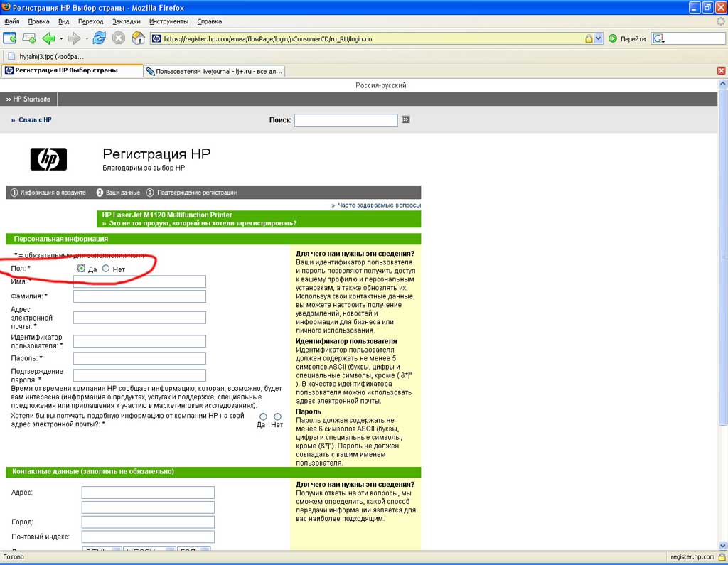This screenshot has width=728, height=565.
Task: Choose Да for receiving HP email information
Action: (263, 416)
